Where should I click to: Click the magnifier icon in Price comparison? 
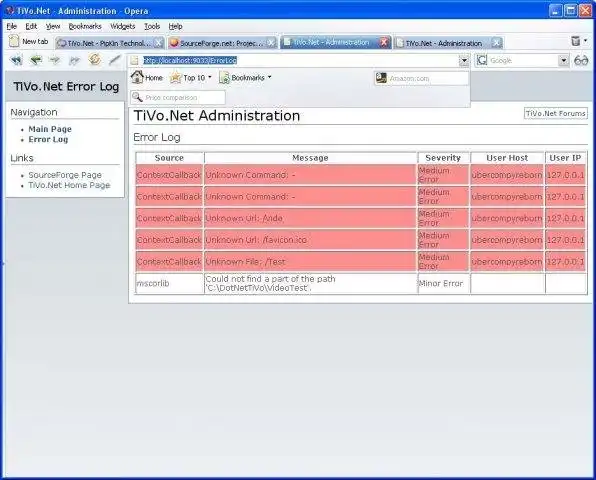pos(137,97)
